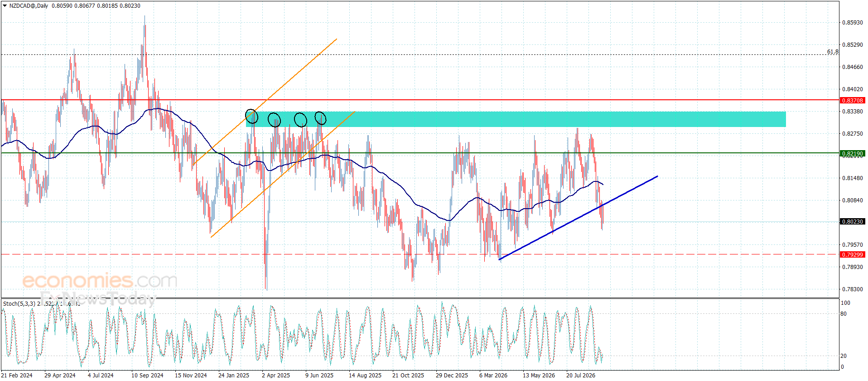Click the stochastic 100 level value
This screenshot has height=381, width=868.
(845, 303)
